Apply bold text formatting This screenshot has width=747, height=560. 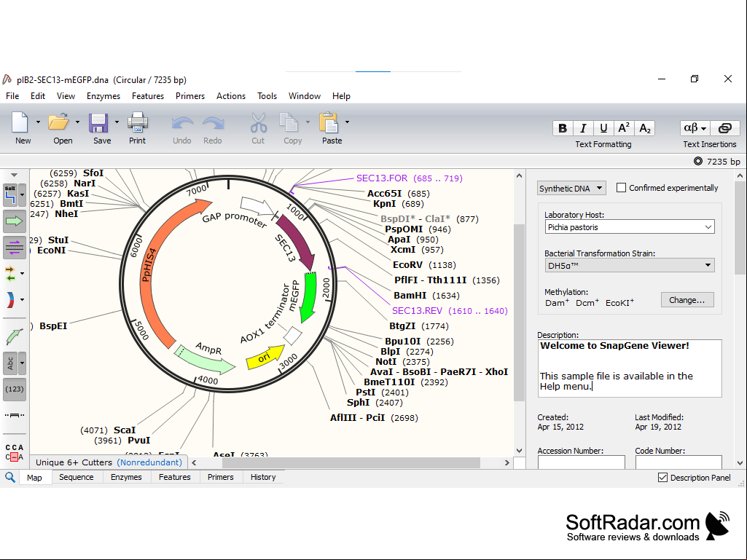563,128
